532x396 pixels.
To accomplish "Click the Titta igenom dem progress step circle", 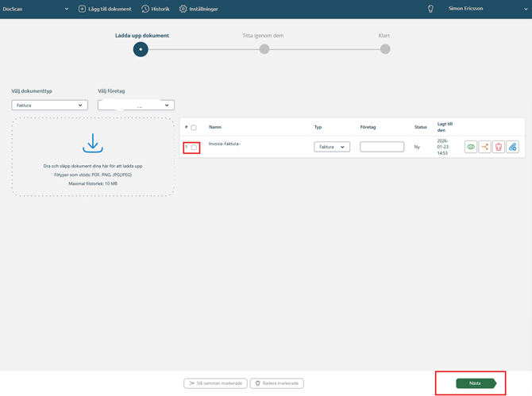I will pyautogui.click(x=264, y=49).
